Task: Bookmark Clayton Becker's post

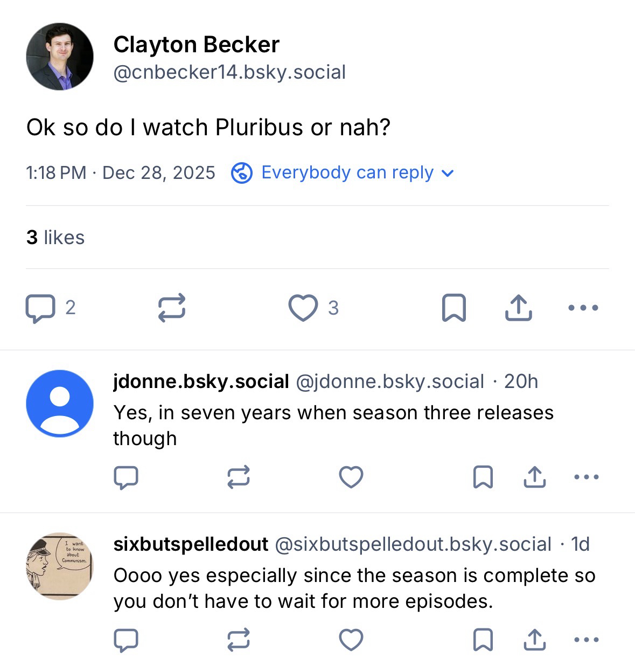Action: click(453, 308)
